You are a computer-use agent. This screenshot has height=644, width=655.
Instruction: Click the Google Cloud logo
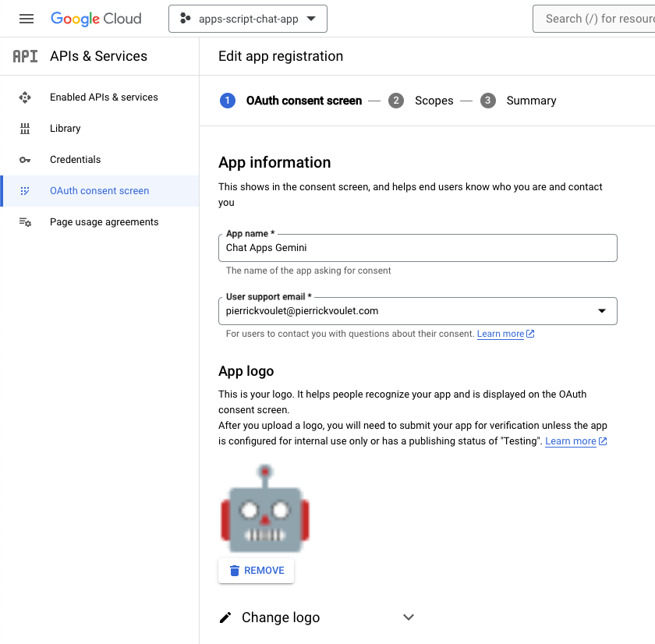(x=96, y=18)
